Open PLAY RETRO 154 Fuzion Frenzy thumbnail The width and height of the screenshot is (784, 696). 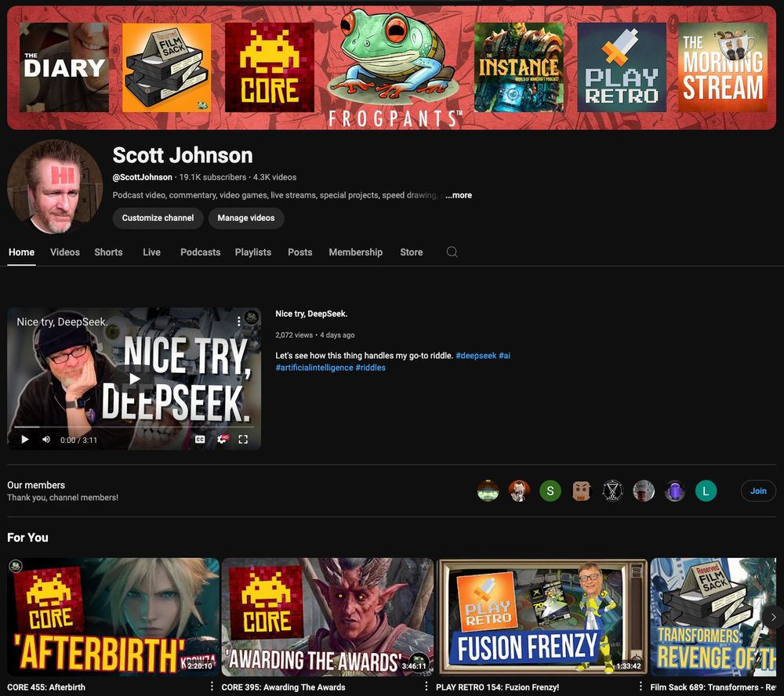click(x=542, y=617)
